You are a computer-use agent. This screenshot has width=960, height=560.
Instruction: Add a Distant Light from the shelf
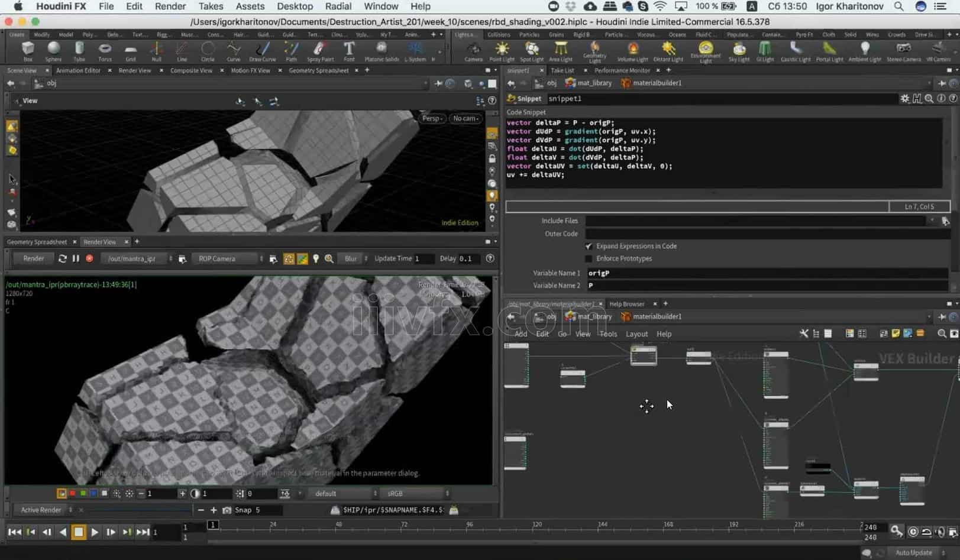tap(668, 51)
